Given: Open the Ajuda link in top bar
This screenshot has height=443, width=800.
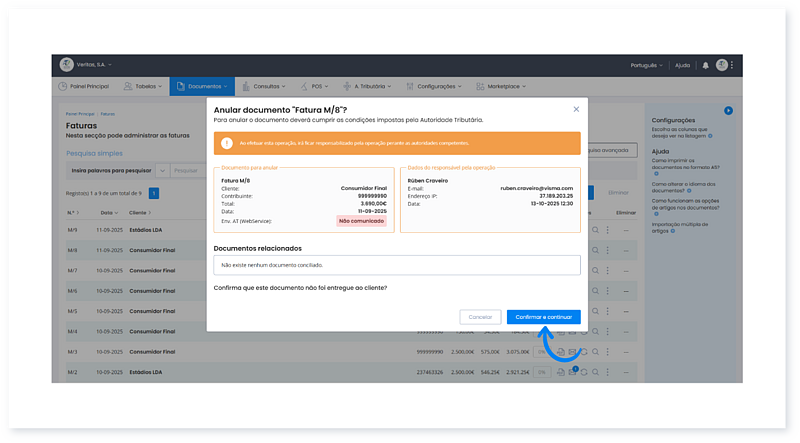Looking at the screenshot, I should tap(682, 65).
